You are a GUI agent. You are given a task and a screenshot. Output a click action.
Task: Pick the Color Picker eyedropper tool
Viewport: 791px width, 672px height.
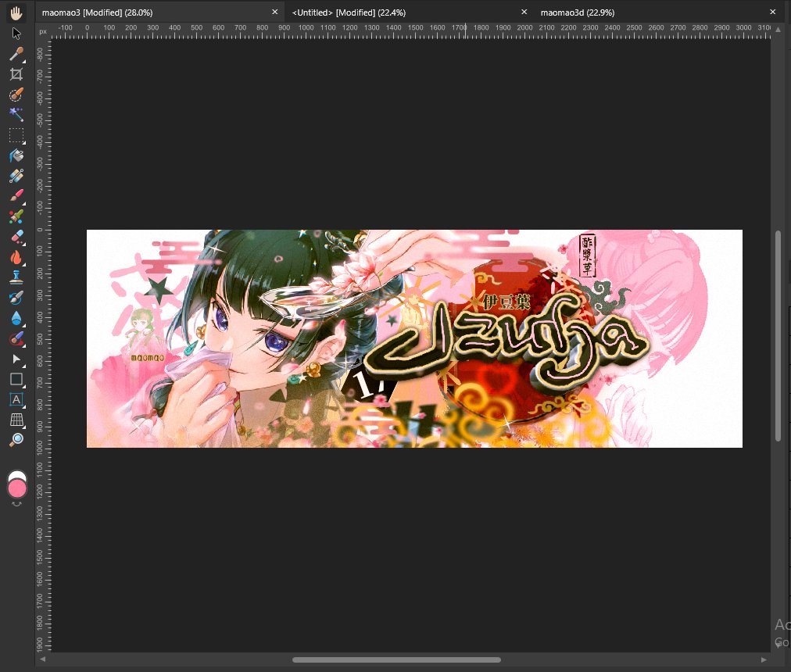[x=16, y=54]
